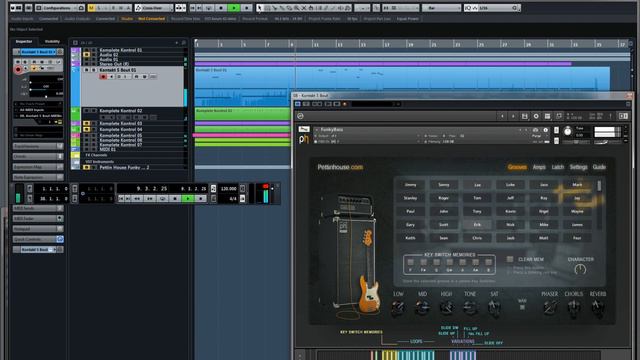Click the stop button in the top toolbar
Image resolution: width=640 pixels, height=360 pixels.
coord(221,8)
